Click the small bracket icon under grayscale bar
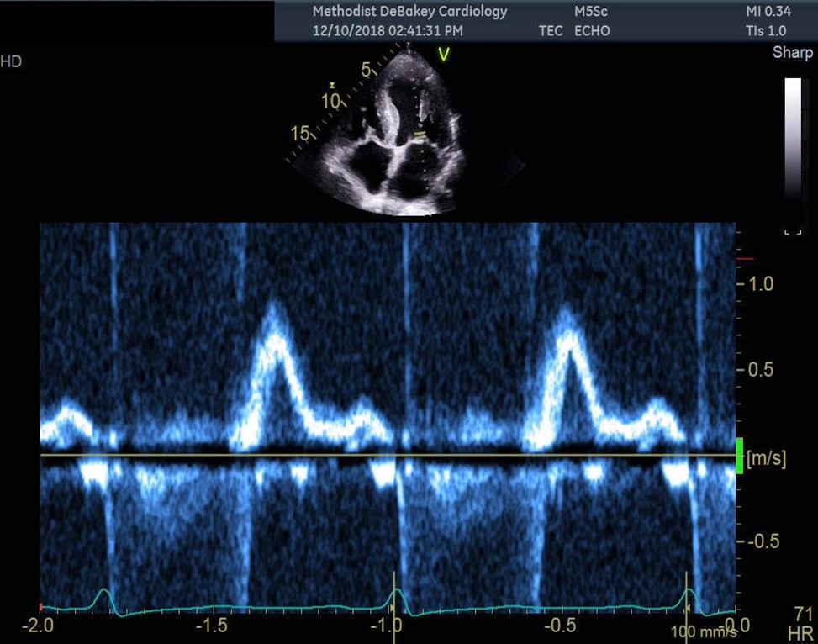Image resolution: width=818 pixels, height=644 pixels. [792, 230]
